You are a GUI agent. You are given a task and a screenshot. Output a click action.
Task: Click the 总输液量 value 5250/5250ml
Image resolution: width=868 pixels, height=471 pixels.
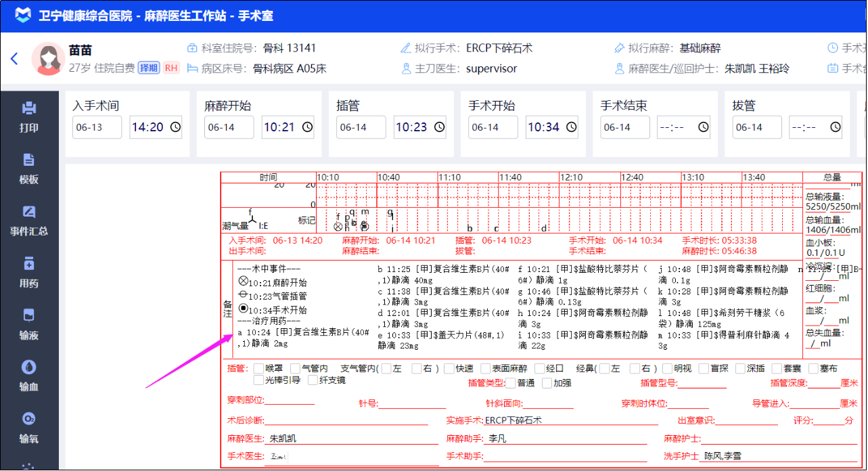(833, 207)
